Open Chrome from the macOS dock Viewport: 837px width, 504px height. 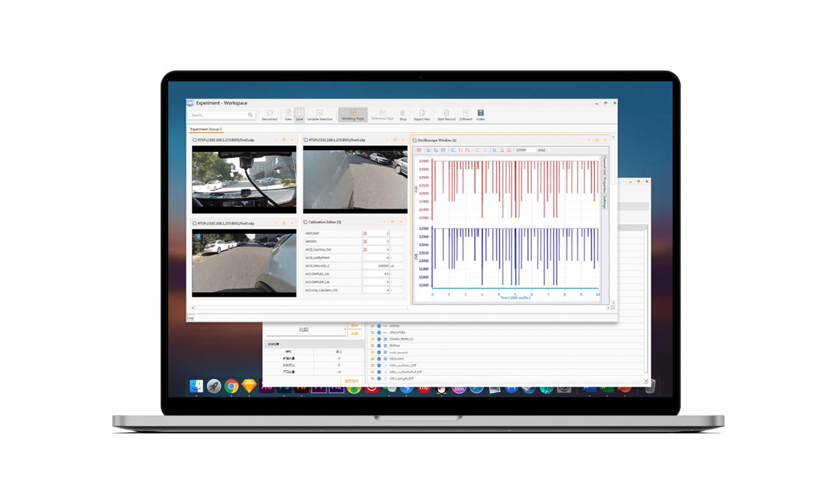tap(231, 386)
